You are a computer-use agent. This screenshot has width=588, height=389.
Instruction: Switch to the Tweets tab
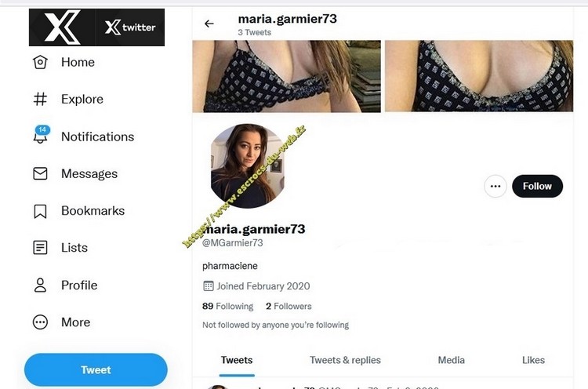pos(237,360)
